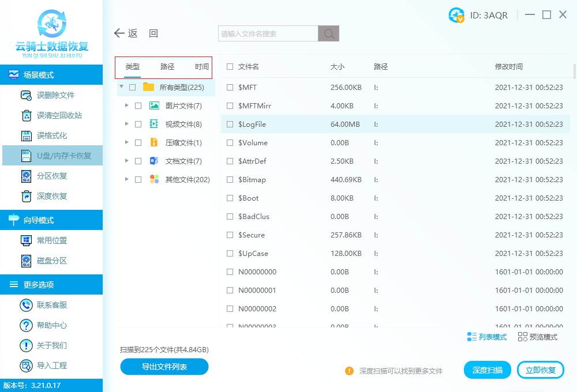Image resolution: width=577 pixels, height=392 pixels.
Task: Click the 导出文件列表 button
Action: click(164, 367)
